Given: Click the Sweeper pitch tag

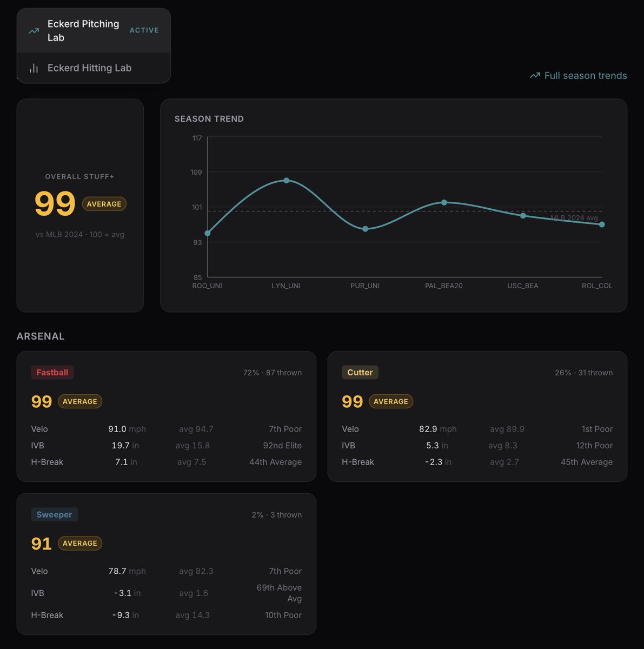Looking at the screenshot, I should pos(54,515).
